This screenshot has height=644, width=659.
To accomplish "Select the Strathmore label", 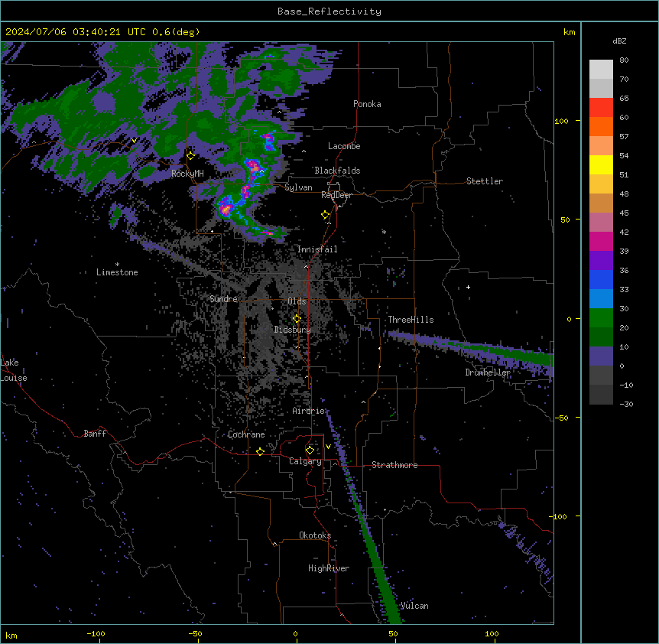I will 394,465.
